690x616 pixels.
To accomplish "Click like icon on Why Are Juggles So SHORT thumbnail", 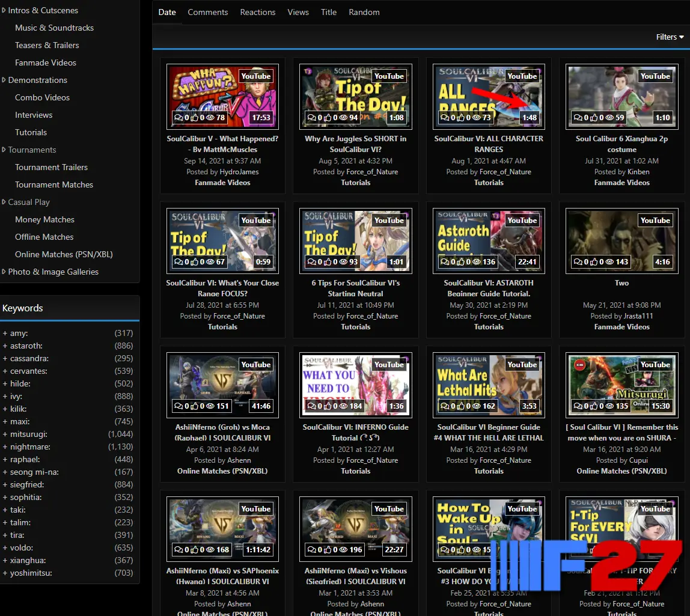I will pos(327,117).
